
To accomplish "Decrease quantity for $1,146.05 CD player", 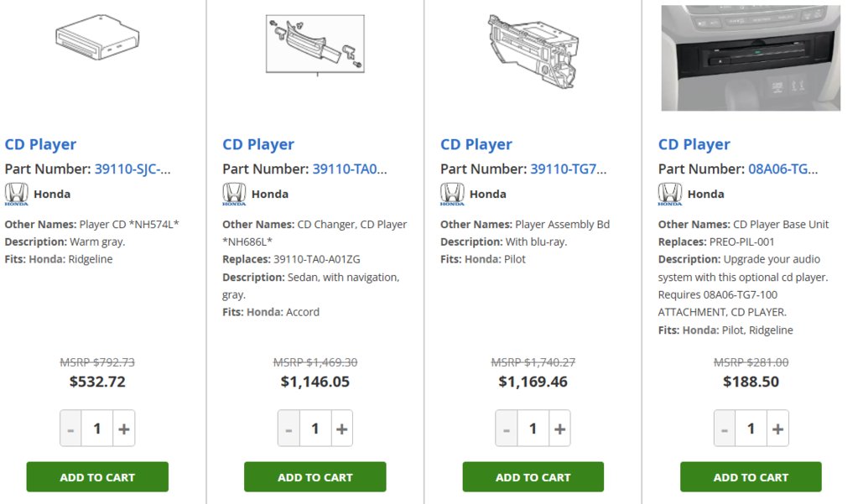I will pos(289,429).
